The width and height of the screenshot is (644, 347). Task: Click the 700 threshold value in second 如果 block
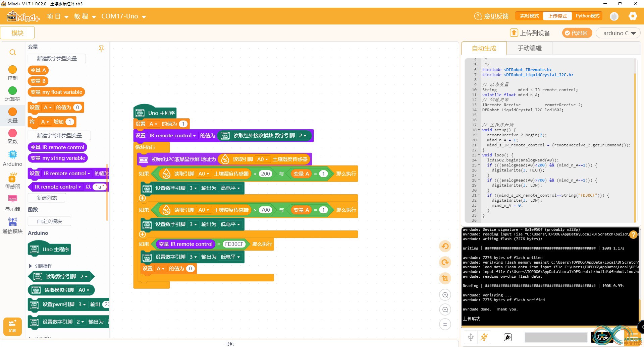265,210
